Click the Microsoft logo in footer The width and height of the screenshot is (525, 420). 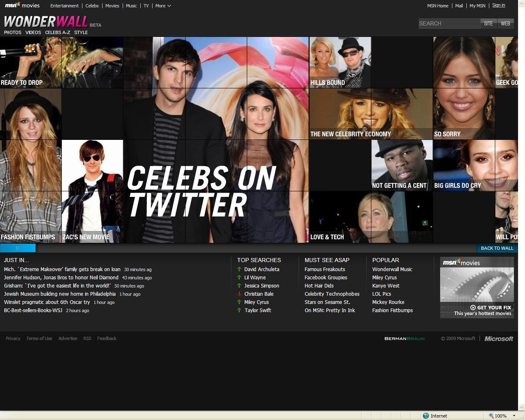pos(499,338)
